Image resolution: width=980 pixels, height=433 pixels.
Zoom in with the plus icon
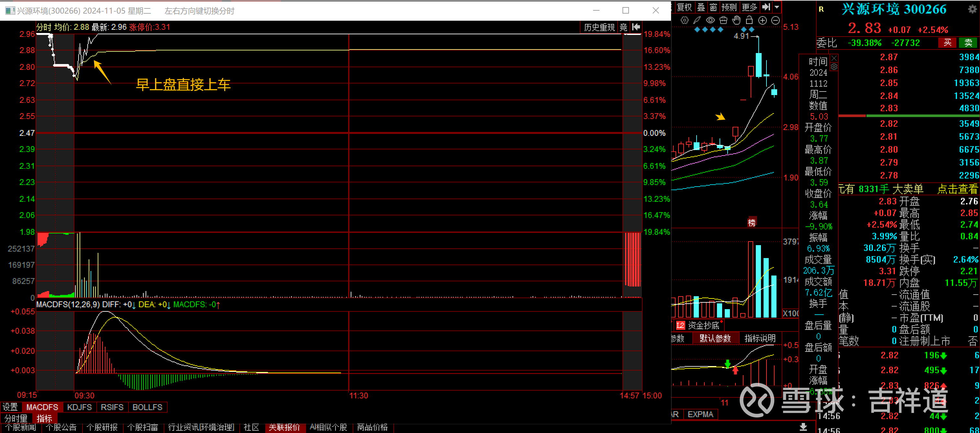pyautogui.click(x=762, y=20)
